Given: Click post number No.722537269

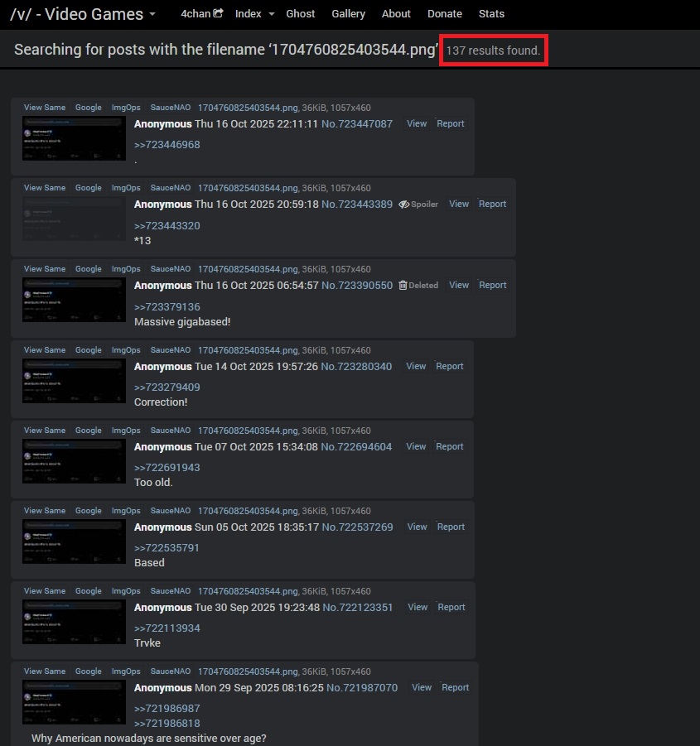Looking at the screenshot, I should point(357,527).
